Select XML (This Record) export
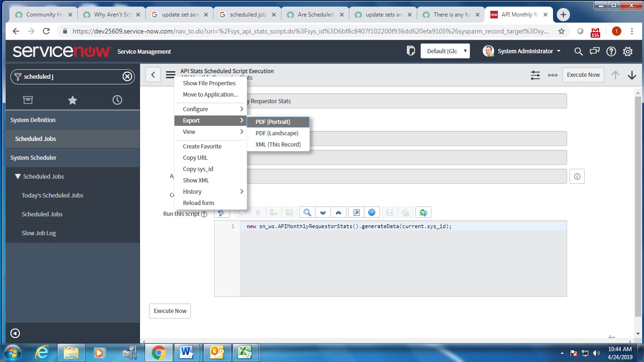Viewport: 644px width, 362px height. (278, 144)
